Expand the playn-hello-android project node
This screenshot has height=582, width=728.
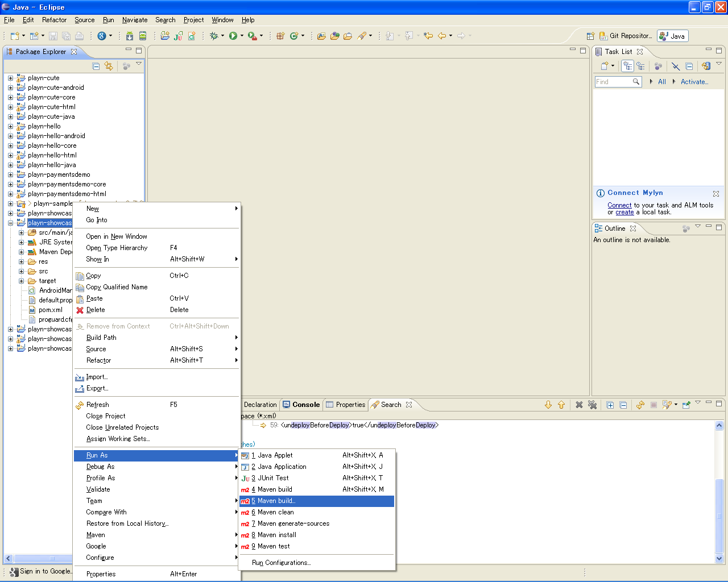[x=10, y=136]
